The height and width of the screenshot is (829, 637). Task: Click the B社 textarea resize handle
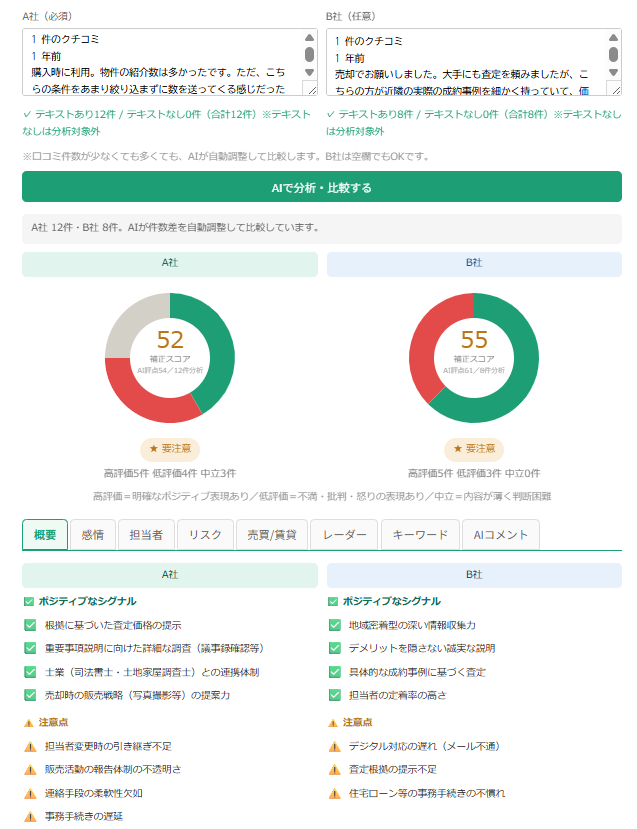[615, 89]
